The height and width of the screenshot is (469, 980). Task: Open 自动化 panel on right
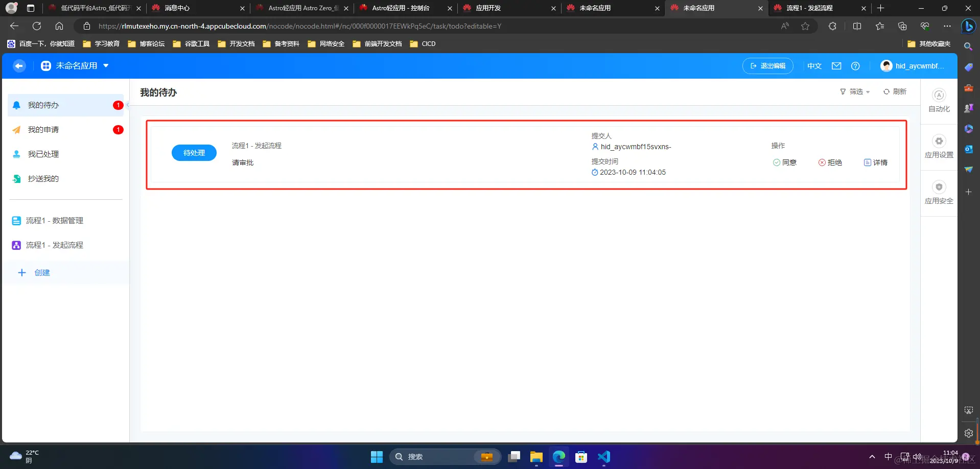click(x=939, y=101)
